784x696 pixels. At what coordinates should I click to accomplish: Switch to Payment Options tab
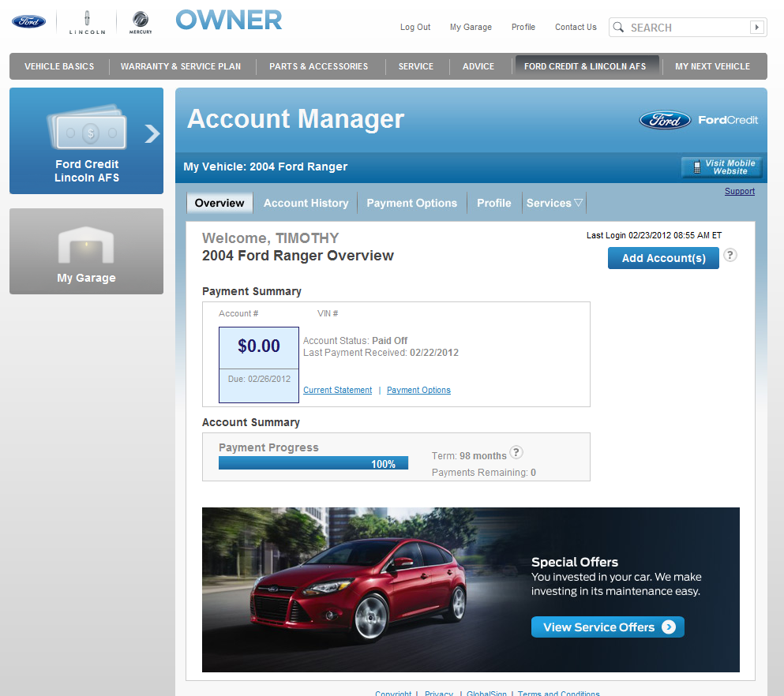pos(411,203)
